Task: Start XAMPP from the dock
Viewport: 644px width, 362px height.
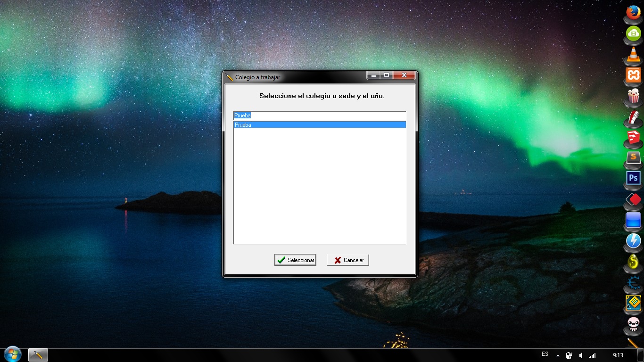Action: pyautogui.click(x=633, y=75)
